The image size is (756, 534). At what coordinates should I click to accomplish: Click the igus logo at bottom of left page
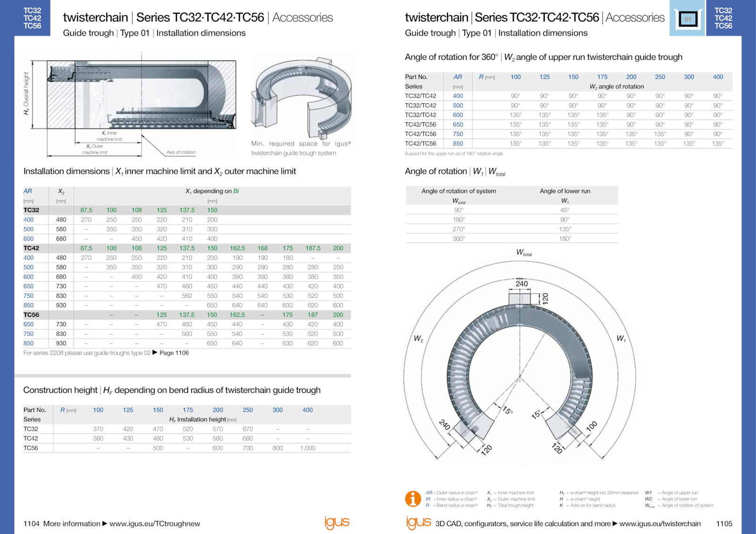tap(337, 522)
